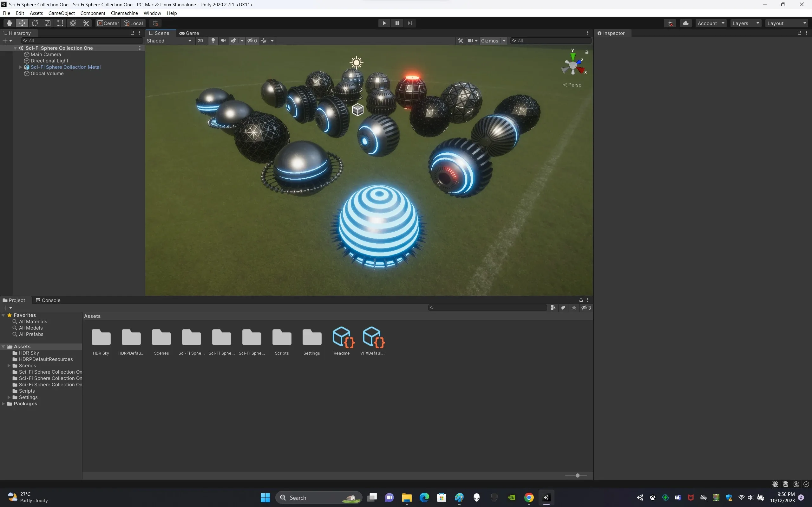This screenshot has width=812, height=507.
Task: Open Google Chrome from the taskbar
Action: (529, 497)
